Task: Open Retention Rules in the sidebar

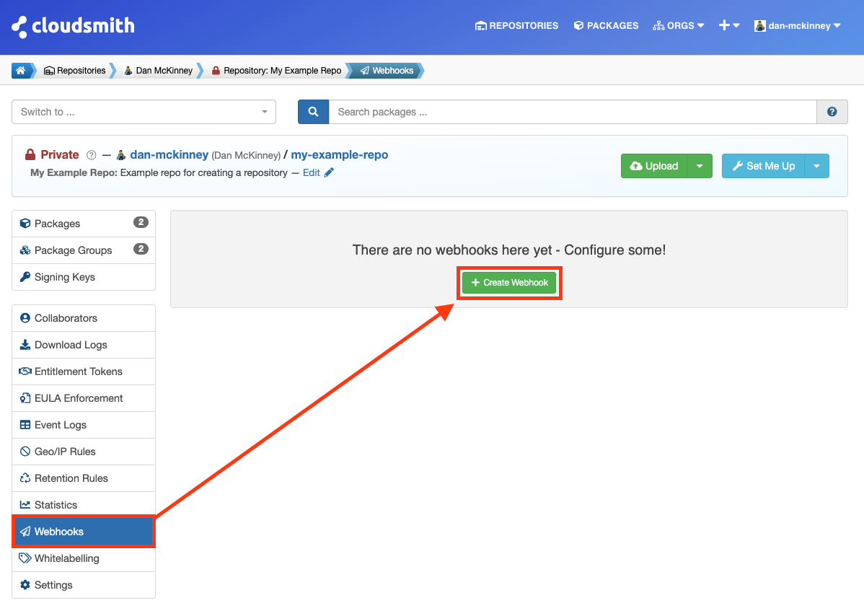Action: point(84,478)
